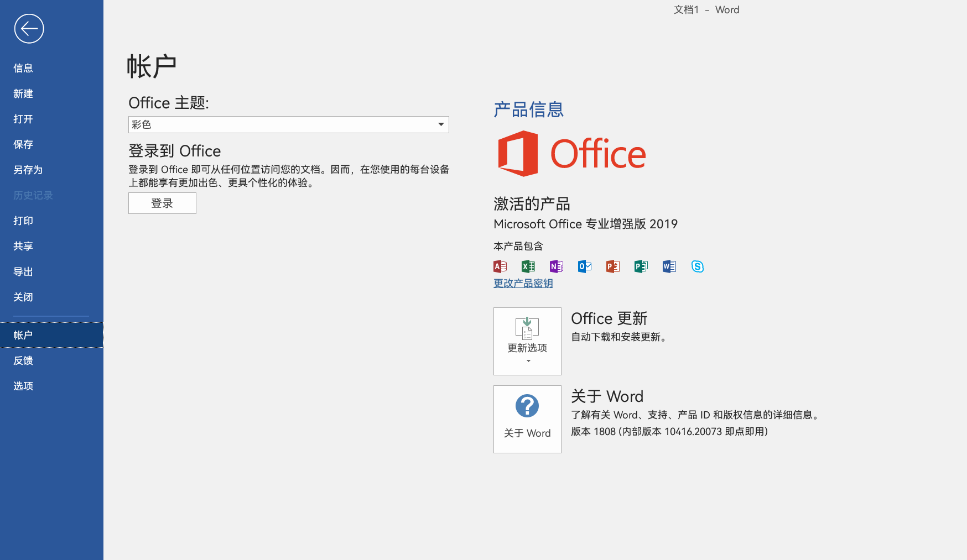Open the Office 主题 dropdown
Viewport: 967px width, 560px height.
pyautogui.click(x=288, y=124)
